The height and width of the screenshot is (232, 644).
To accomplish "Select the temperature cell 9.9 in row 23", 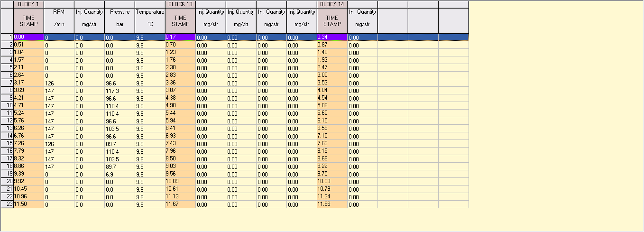I will [150, 204].
